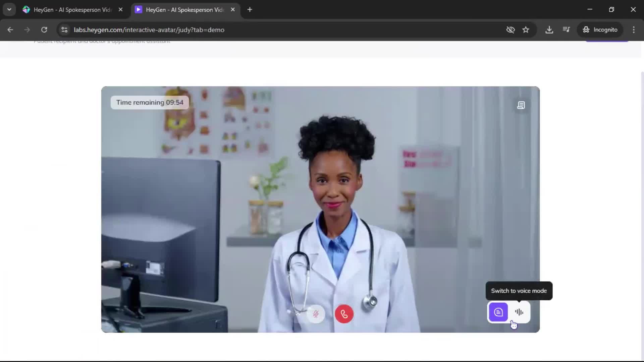Open the downloads icon in the toolbar
Viewport: 644px width, 362px height.
pos(549,30)
